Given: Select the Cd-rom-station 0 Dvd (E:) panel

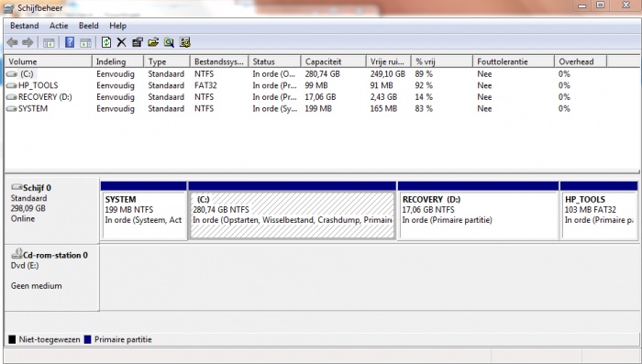Looking at the screenshot, I should point(51,278).
